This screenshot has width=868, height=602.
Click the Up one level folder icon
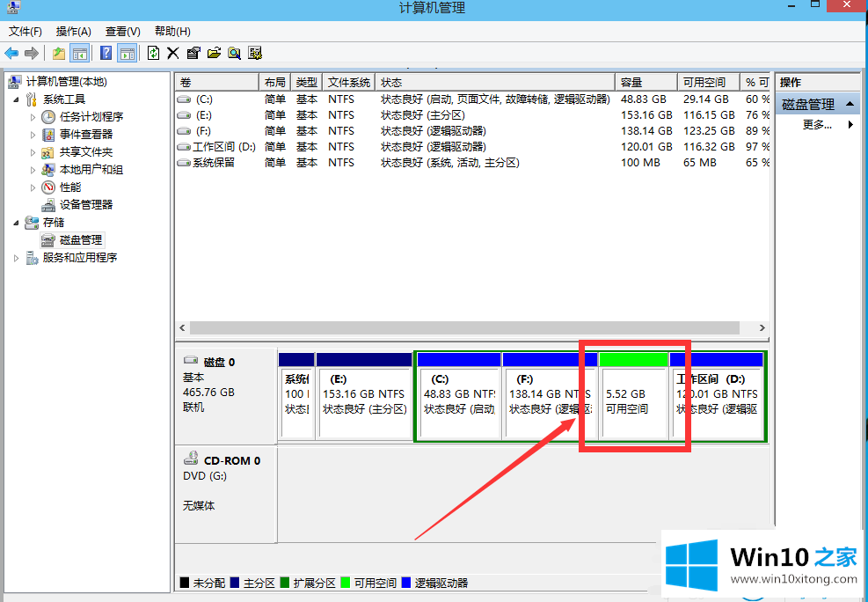click(59, 53)
